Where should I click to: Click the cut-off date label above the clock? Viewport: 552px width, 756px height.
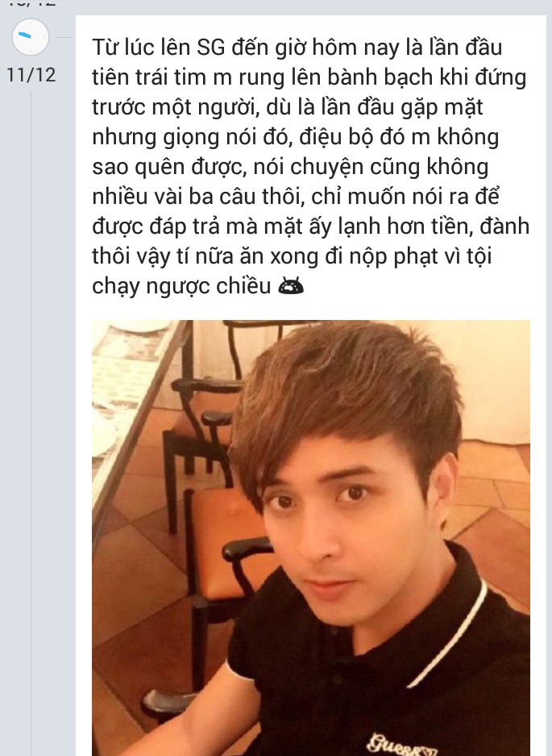pyautogui.click(x=31, y=3)
